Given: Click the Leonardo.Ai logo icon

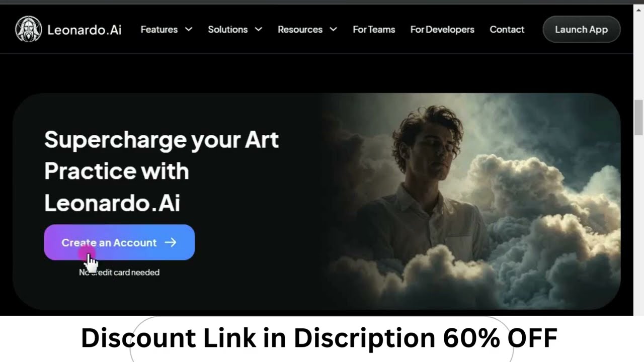Looking at the screenshot, I should (28, 29).
